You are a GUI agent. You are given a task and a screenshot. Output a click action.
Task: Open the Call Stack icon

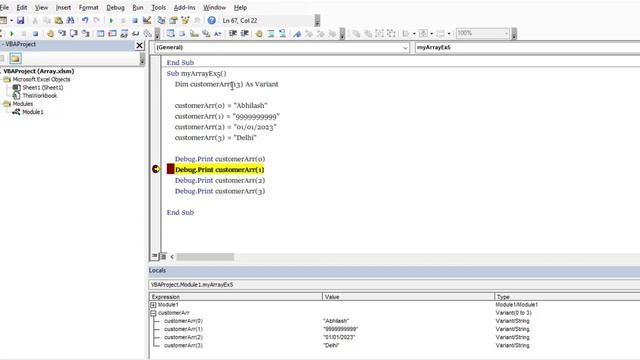(147, 33)
